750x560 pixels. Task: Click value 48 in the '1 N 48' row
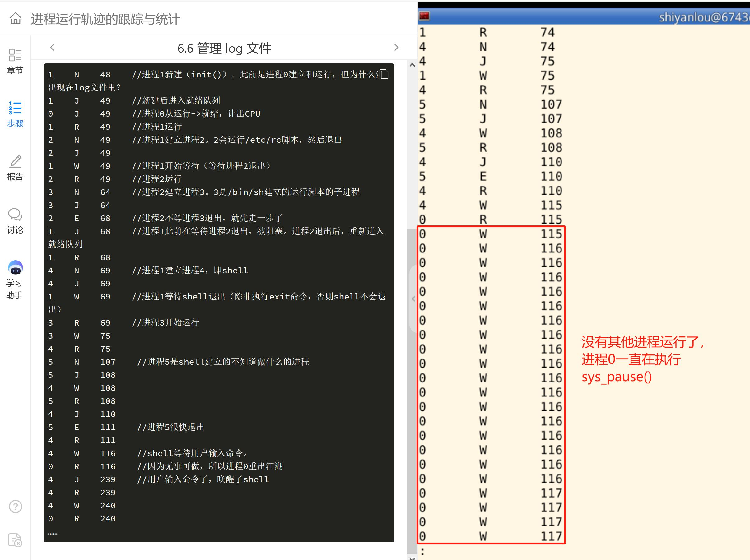click(105, 75)
